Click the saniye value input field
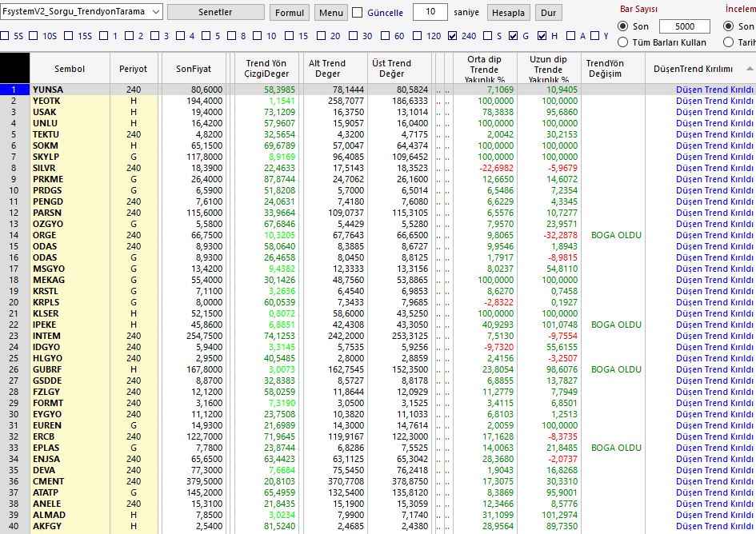This screenshot has width=756, height=534. click(430, 12)
